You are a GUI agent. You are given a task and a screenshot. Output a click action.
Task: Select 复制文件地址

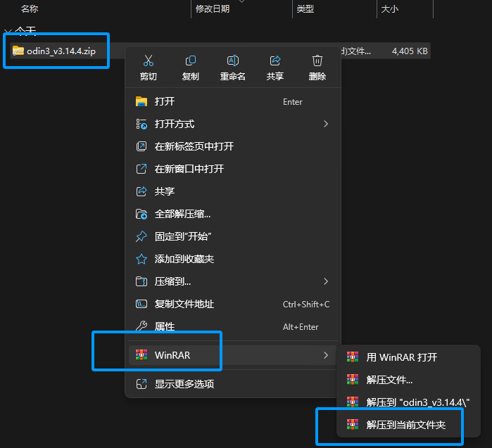(233, 304)
